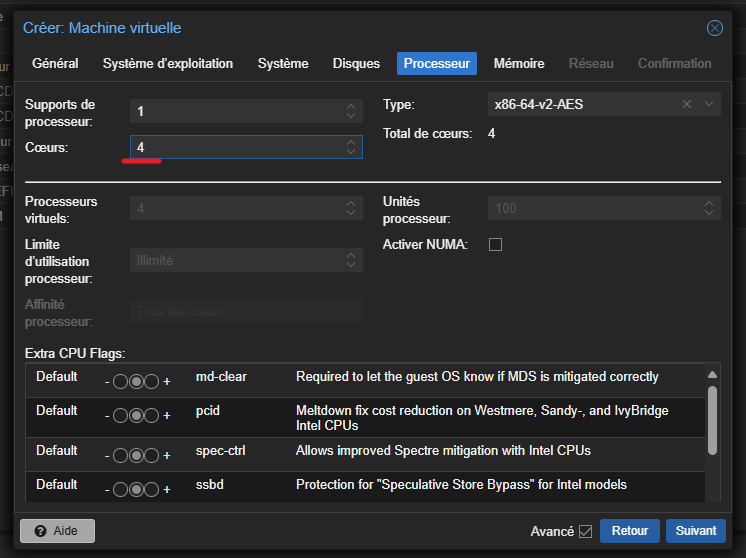Toggle the Avancé checkbox
The height and width of the screenshot is (558, 746).
(586, 531)
